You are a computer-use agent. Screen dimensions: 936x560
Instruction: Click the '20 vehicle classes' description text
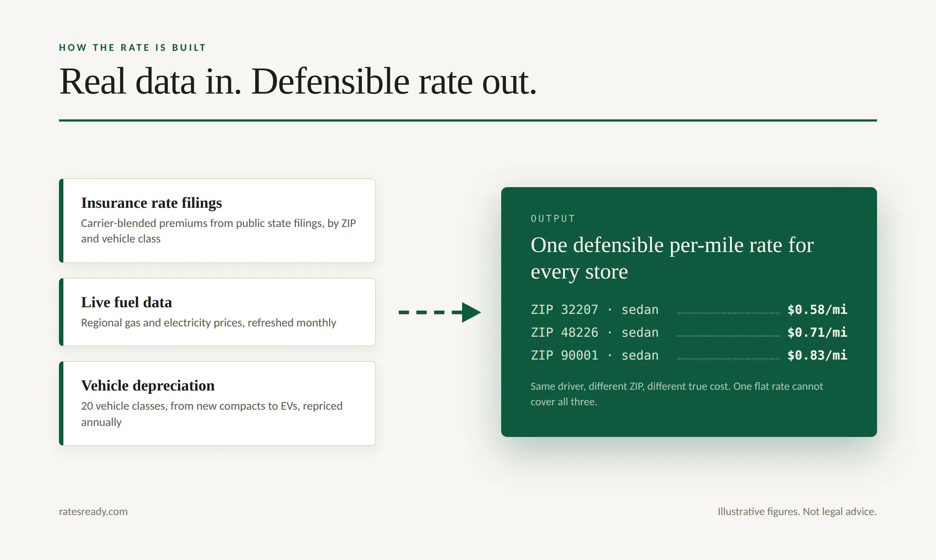click(212, 414)
